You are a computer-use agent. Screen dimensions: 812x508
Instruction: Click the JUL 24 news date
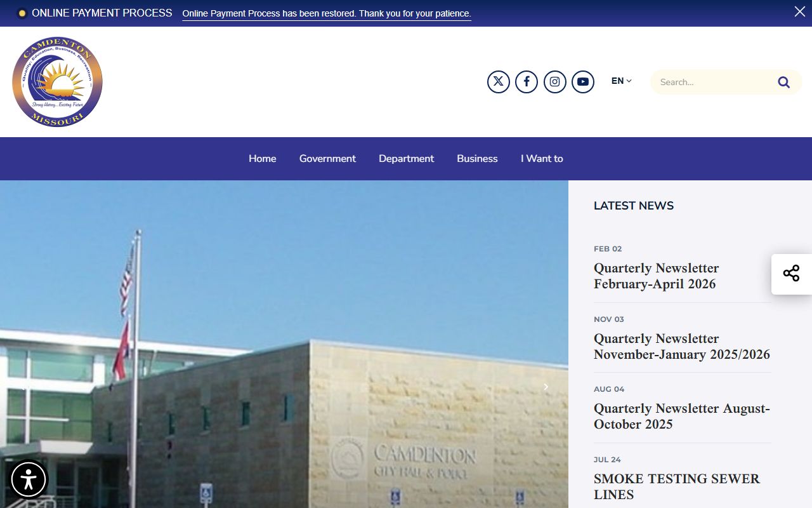[x=607, y=460]
